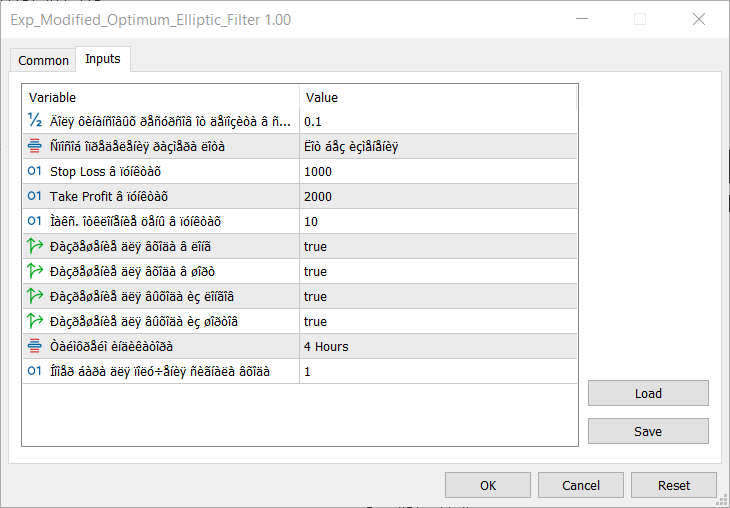Click the boolean arrow icon on first true row
This screenshot has width=730, height=508.
tap(35, 245)
